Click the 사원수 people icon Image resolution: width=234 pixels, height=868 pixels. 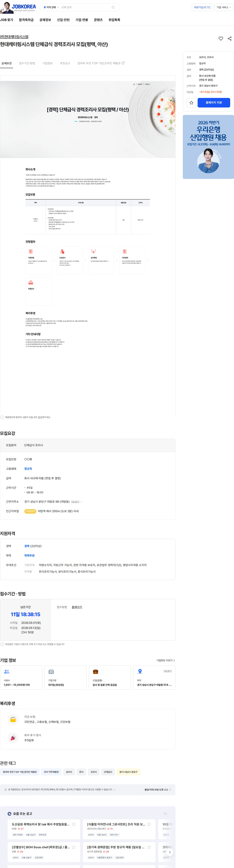(x=7, y=672)
